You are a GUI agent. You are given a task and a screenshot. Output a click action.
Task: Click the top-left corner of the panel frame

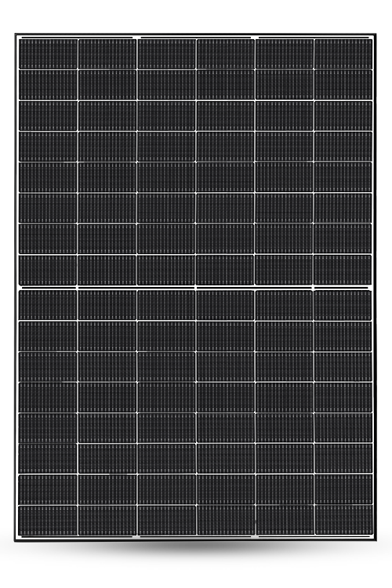[x=16, y=34]
